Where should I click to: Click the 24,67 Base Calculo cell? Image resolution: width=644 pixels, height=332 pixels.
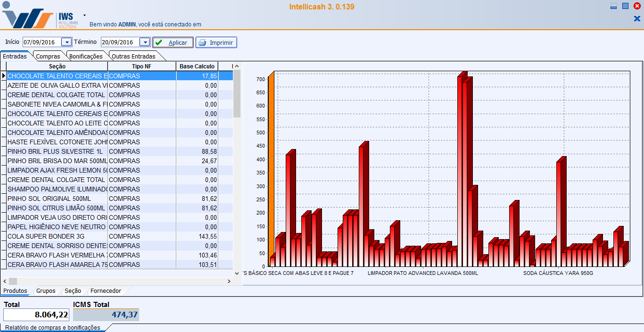(197, 161)
